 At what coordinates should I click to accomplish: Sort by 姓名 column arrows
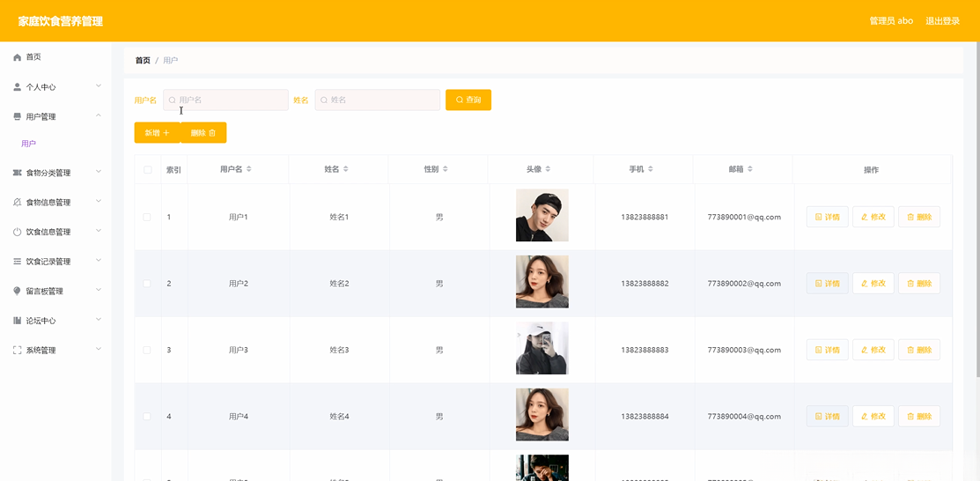346,169
